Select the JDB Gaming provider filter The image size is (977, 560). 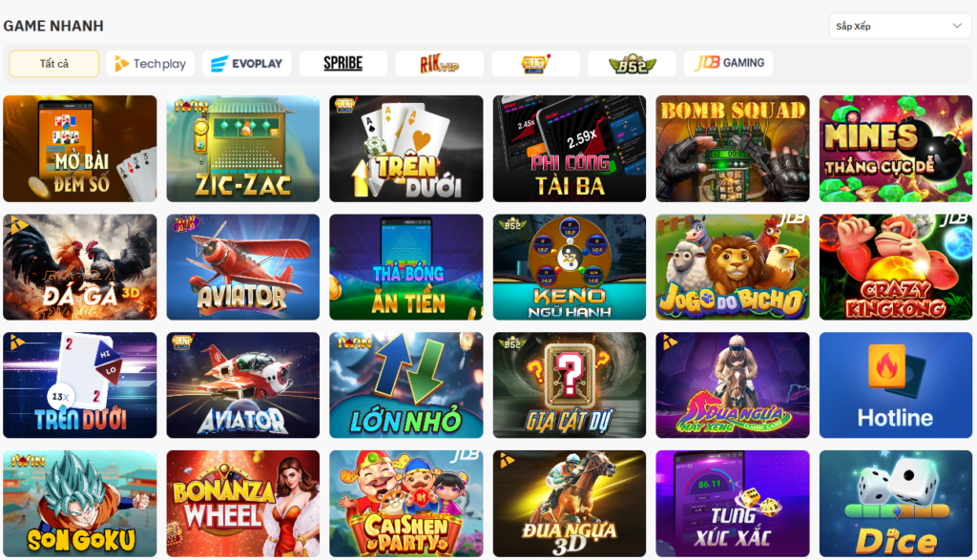(x=728, y=64)
